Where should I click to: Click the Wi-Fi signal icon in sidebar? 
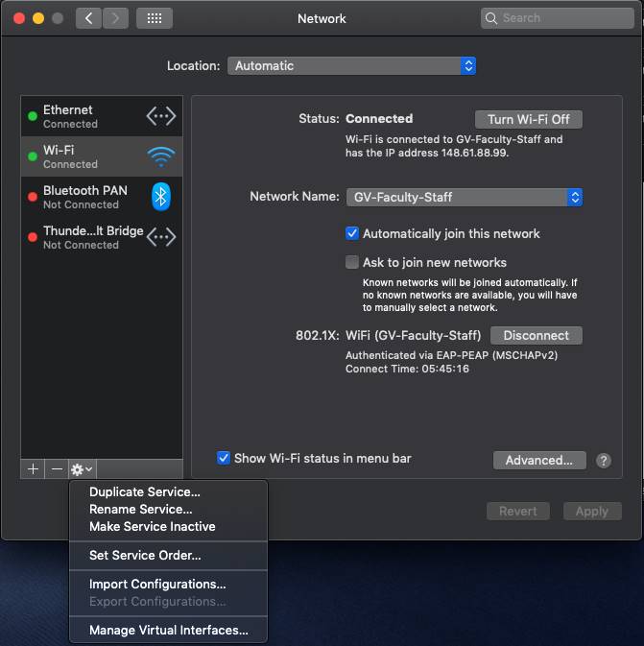pyautogui.click(x=160, y=156)
